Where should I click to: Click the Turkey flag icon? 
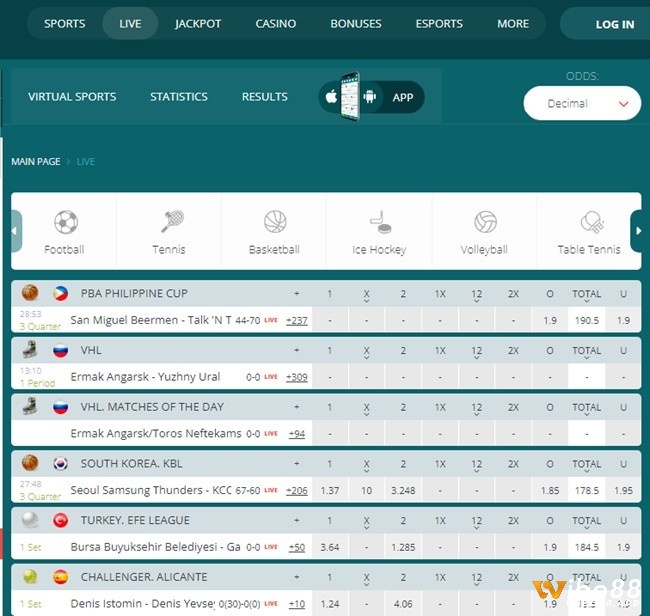click(61, 520)
